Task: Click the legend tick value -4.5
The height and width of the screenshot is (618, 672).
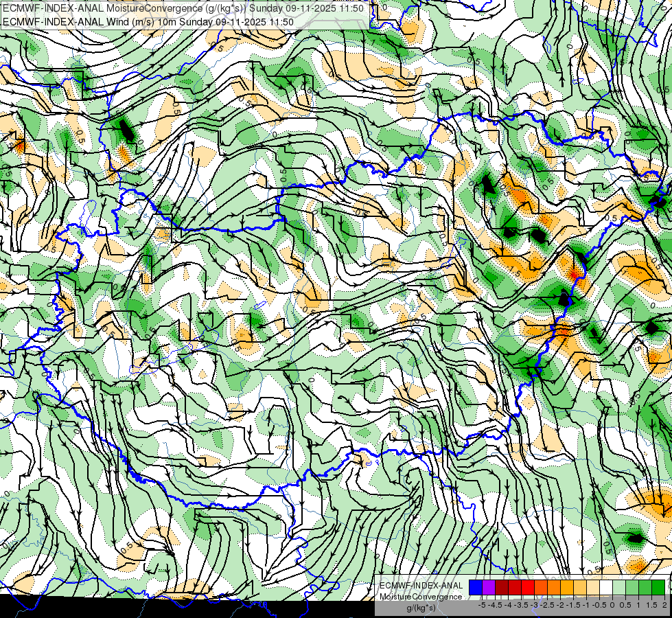Action: coord(495,605)
